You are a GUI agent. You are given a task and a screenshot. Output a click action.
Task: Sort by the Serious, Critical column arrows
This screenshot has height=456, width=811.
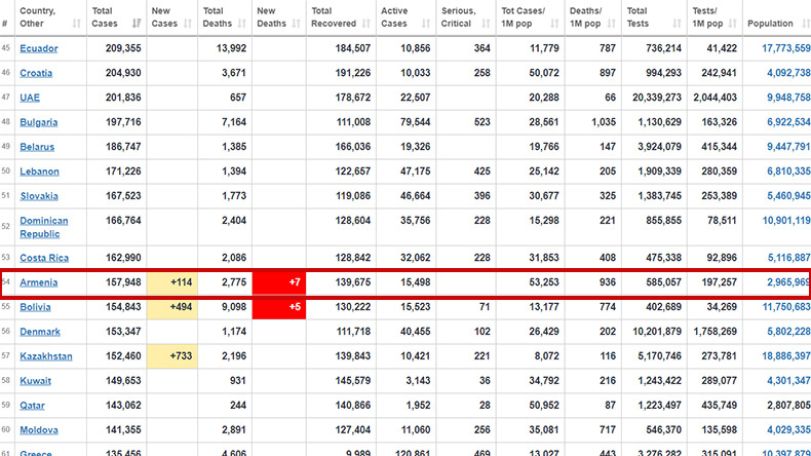[x=486, y=23]
